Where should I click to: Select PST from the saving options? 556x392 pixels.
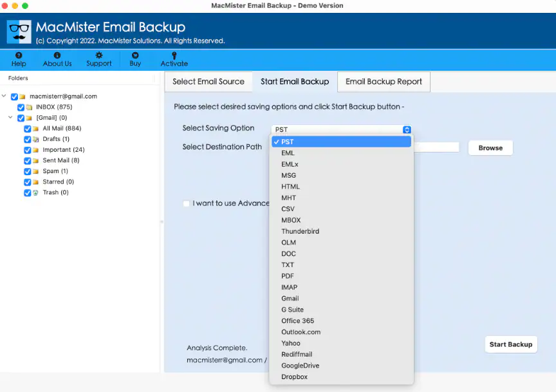341,142
